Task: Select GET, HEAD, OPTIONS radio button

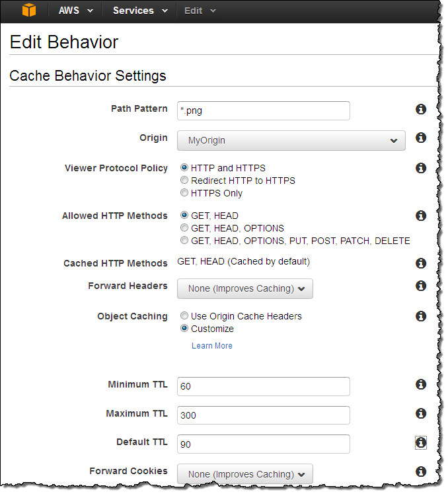Action: click(184, 228)
